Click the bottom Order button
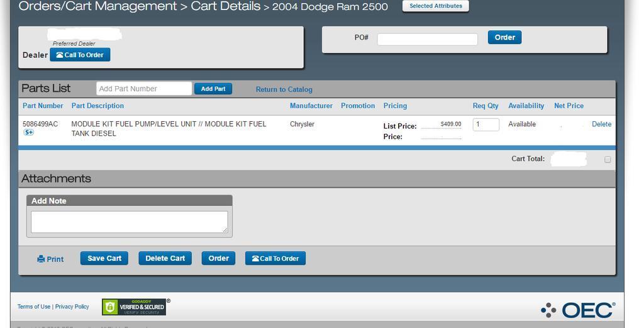Screen dimensions: 644x328 pyautogui.click(x=218, y=258)
